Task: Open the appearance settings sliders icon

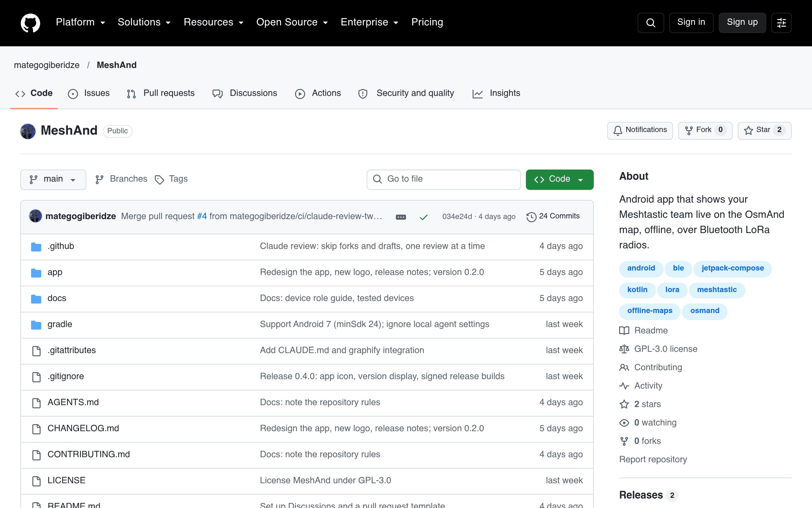Action: pos(782,23)
